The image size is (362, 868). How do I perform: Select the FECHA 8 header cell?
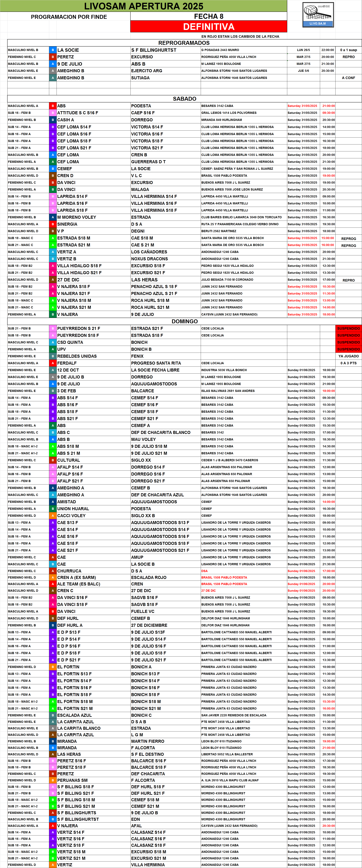(209, 16)
